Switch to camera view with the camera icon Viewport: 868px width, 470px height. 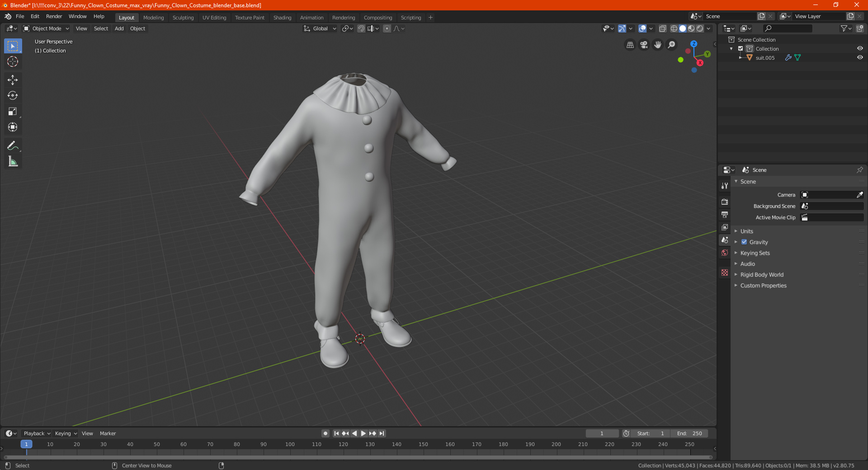(644, 45)
